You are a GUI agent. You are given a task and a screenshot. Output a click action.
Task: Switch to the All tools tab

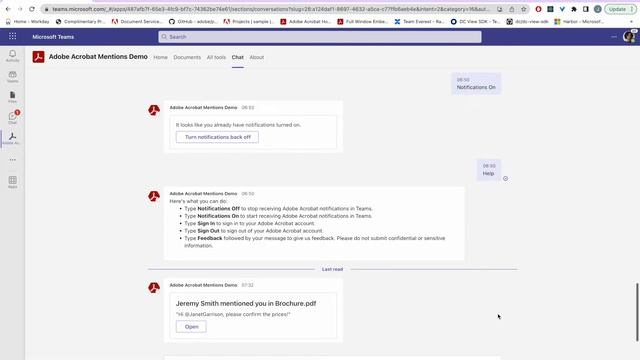pyautogui.click(x=216, y=57)
